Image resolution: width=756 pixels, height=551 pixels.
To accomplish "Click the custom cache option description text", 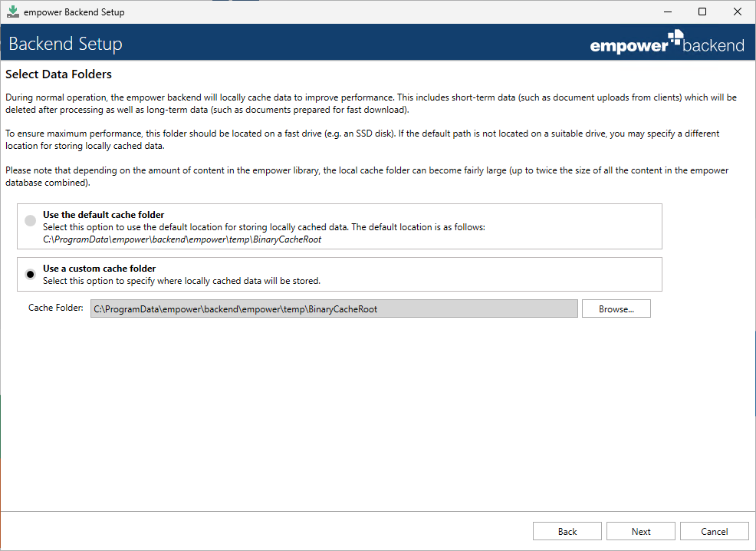I will 182,281.
